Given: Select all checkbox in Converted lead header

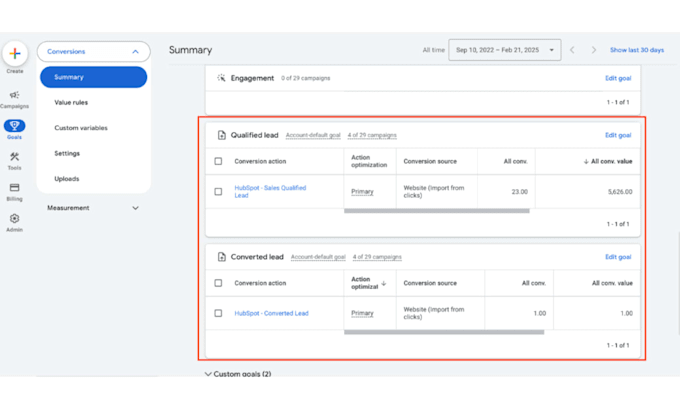Looking at the screenshot, I should pyautogui.click(x=218, y=283).
